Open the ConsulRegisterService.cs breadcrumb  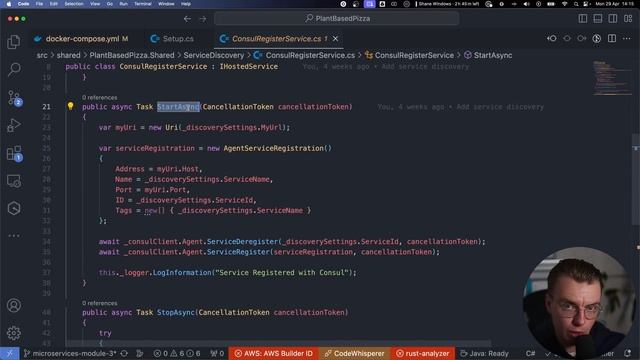304,55
